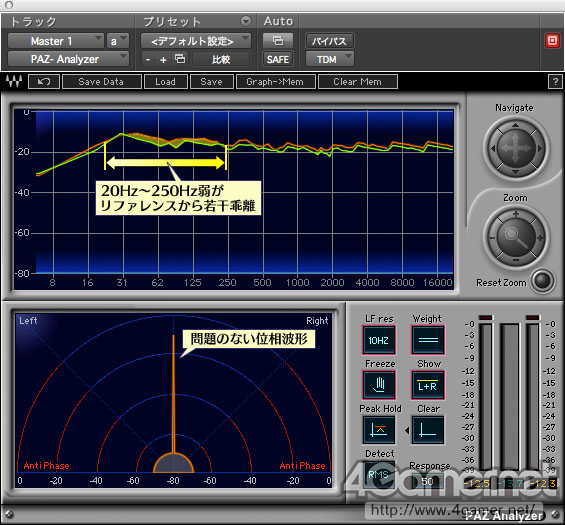This screenshot has height=525, width=565.
Task: Navigate graph downward with bottom arrow
Action: 515,172
